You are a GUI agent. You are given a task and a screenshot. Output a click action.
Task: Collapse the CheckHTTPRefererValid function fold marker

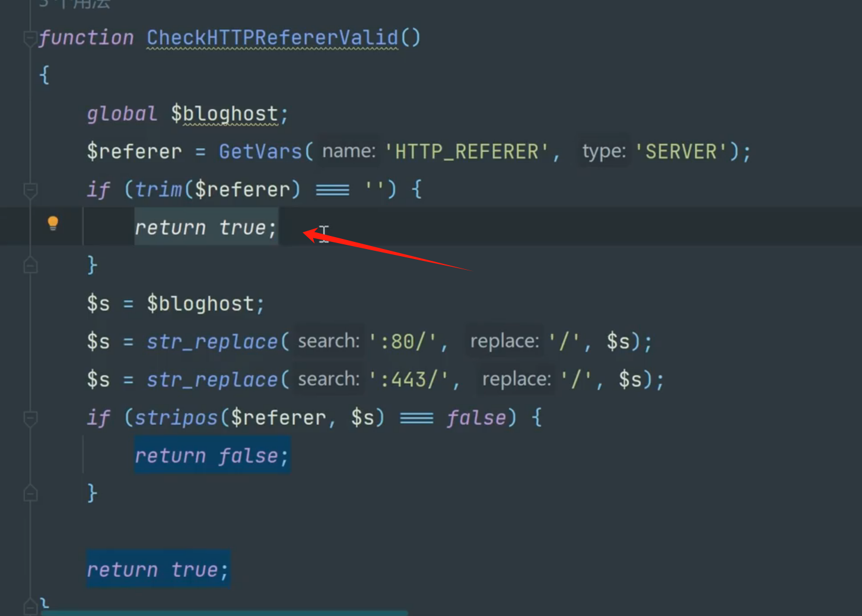[30, 39]
